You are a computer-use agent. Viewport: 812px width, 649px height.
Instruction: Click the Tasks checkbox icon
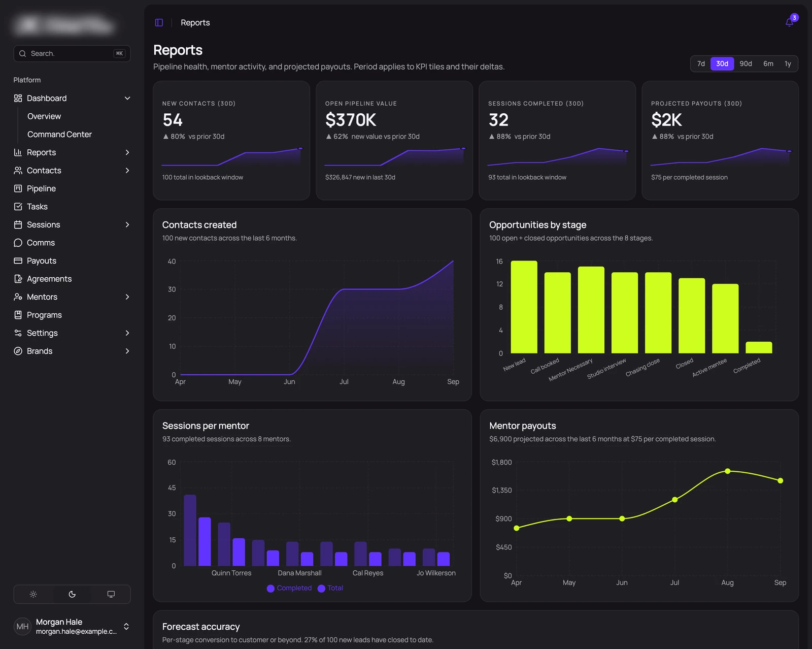[x=18, y=207]
